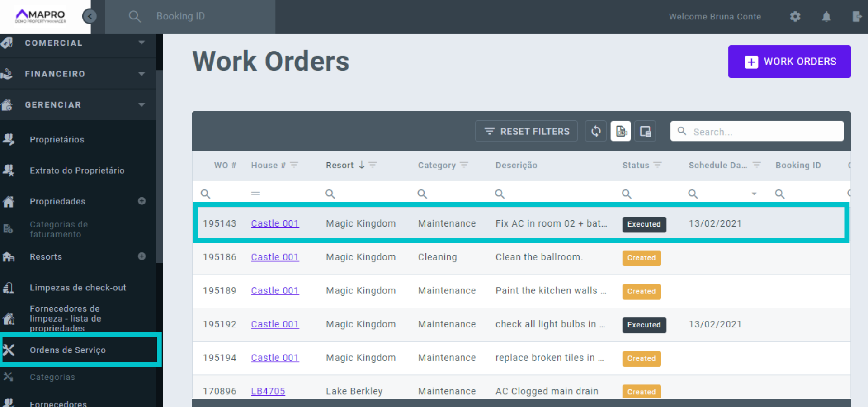Click the logout icon in header
868x407 pixels.
point(856,17)
